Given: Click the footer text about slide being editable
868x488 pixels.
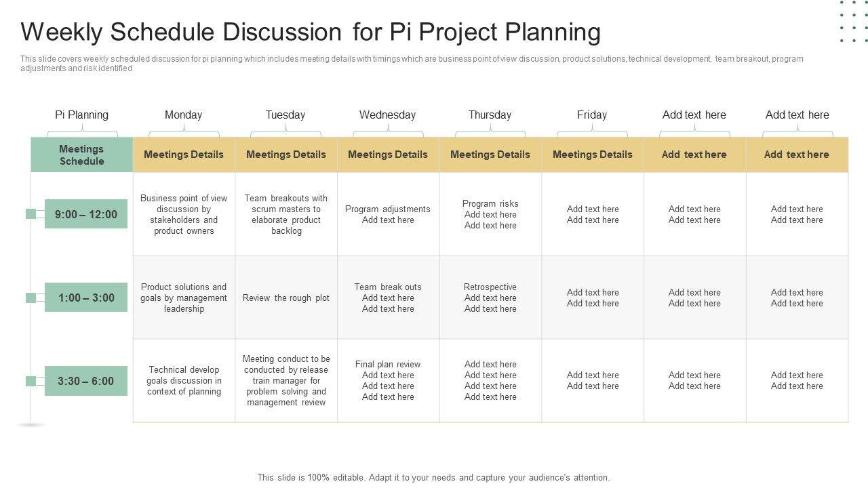Looking at the screenshot, I should pos(434,477).
